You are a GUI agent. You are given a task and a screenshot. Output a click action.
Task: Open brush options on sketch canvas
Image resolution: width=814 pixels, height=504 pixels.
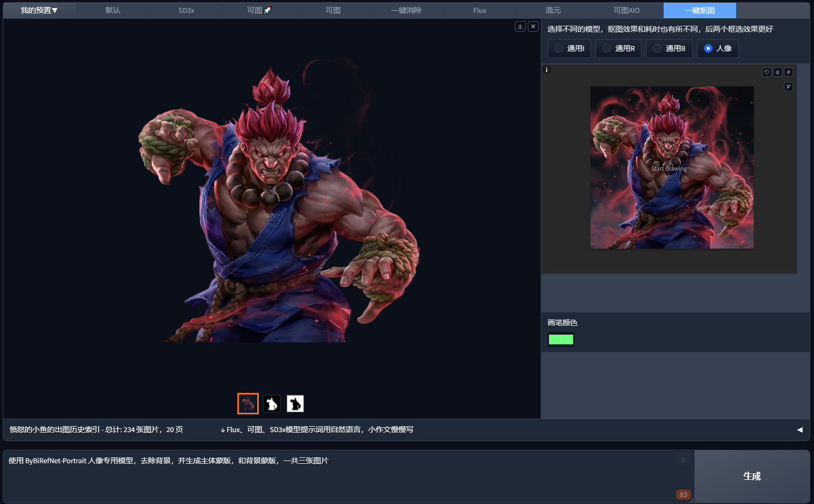788,86
